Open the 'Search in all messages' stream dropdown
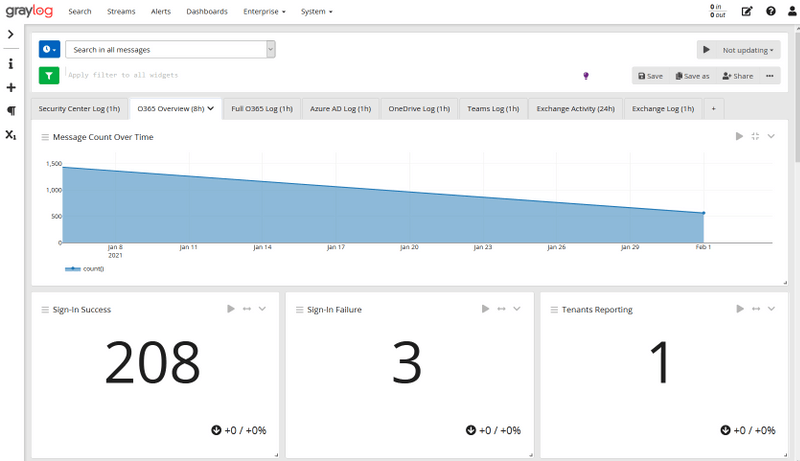Image resolution: width=800 pixels, height=461 pixels. point(170,49)
